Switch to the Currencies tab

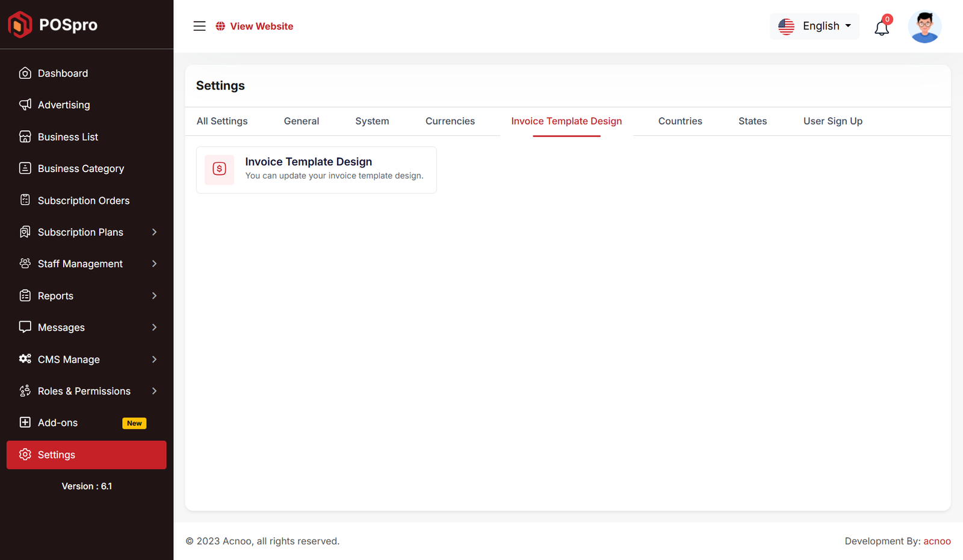click(x=450, y=122)
